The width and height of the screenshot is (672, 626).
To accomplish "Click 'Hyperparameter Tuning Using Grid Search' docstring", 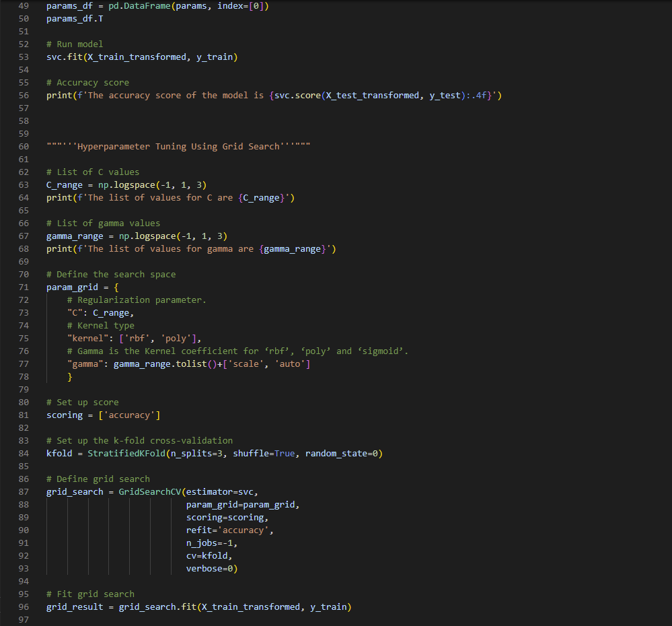I will (178, 147).
